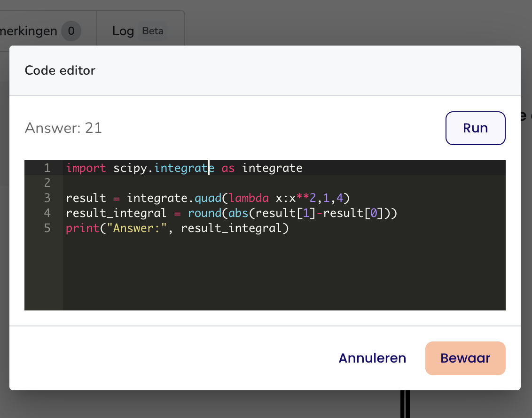Click the integrate.quad line 3
The height and width of the screenshot is (418, 532).
pos(208,198)
